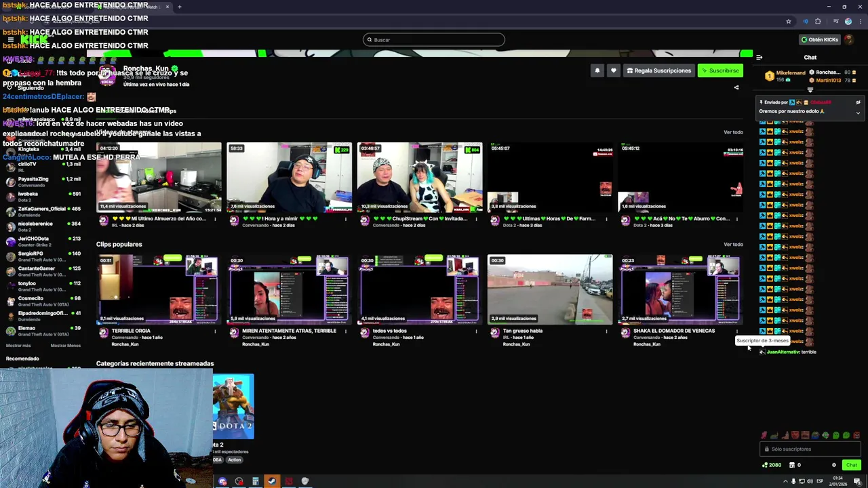Open options menu for TERRIBLE ORGIA clip

[216, 331]
